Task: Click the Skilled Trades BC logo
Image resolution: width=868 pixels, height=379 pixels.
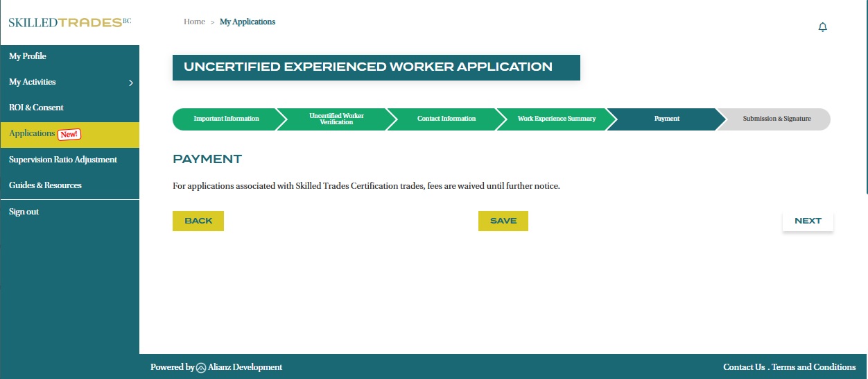Action: click(x=69, y=22)
